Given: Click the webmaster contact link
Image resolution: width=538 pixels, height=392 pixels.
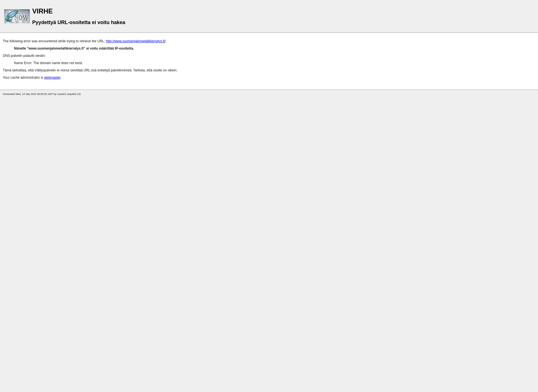Looking at the screenshot, I should tap(52, 77).
